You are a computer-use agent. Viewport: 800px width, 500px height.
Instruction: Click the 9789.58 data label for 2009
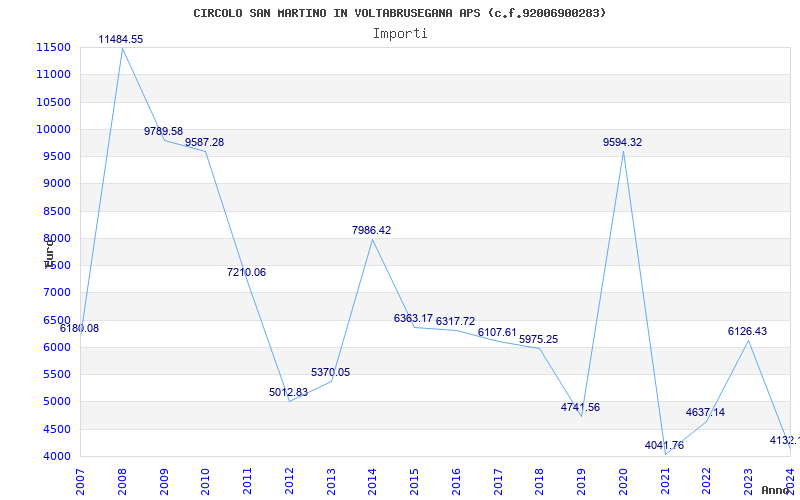[163, 131]
